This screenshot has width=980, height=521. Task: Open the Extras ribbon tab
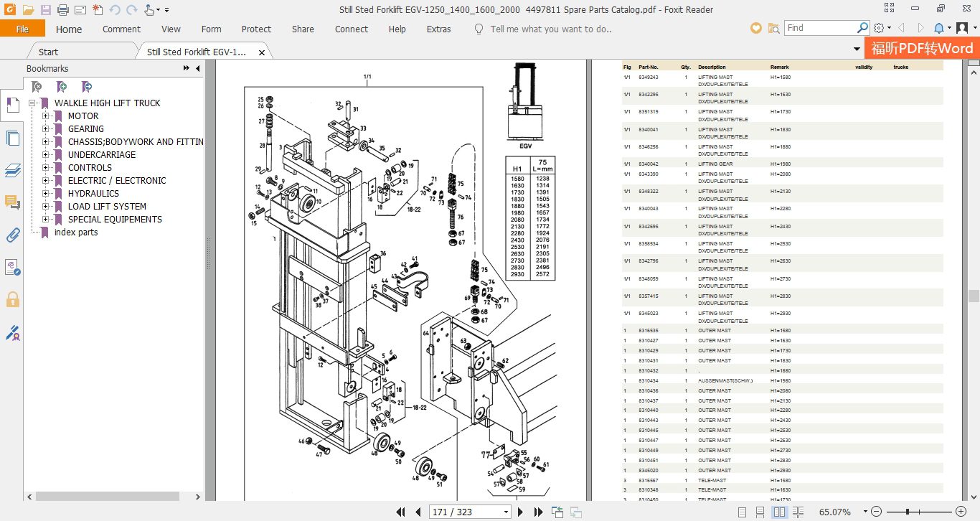438,29
